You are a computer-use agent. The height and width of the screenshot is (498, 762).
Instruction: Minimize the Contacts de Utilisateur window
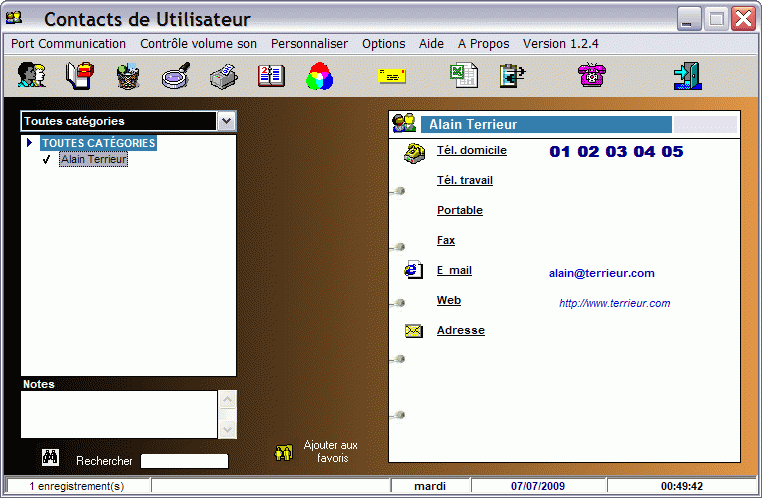pos(689,19)
